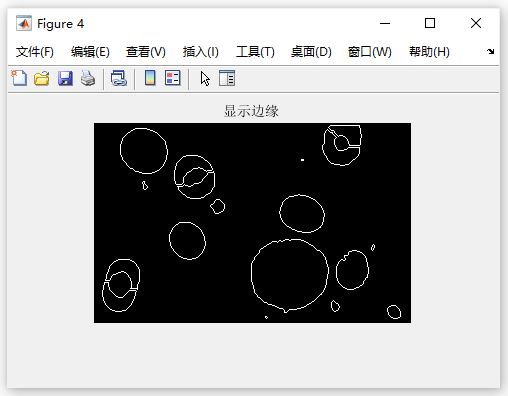Open the 窗口(W) menu
The height and width of the screenshot is (396, 508).
click(370, 52)
